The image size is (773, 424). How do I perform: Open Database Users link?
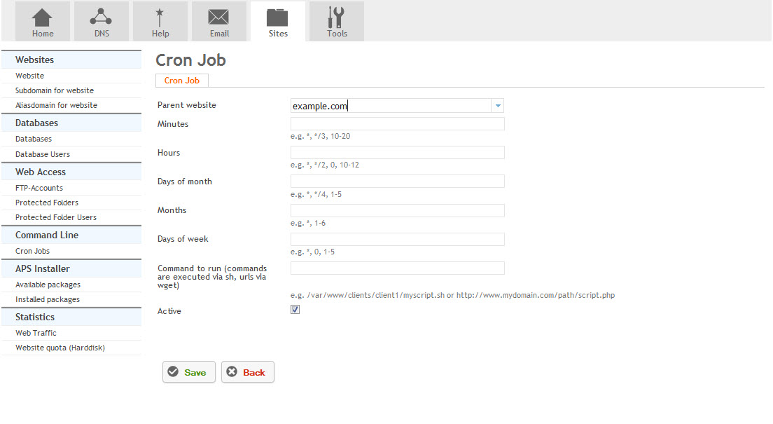point(42,154)
